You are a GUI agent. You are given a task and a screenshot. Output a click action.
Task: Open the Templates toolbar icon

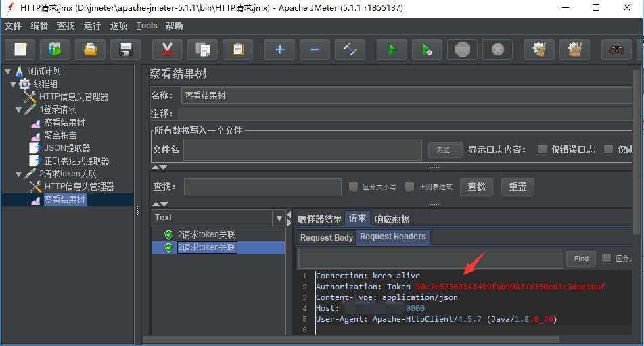point(55,50)
